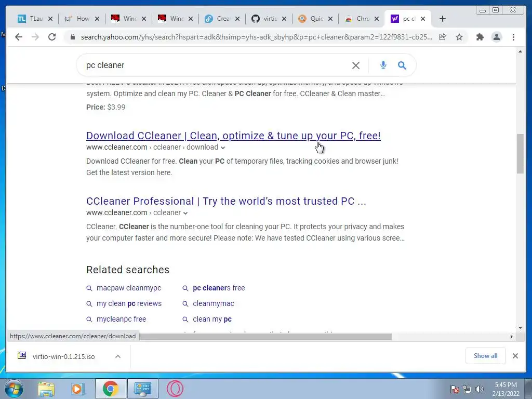Open the Chrome three-dot menu
This screenshot has width=532, height=399.
tap(513, 37)
